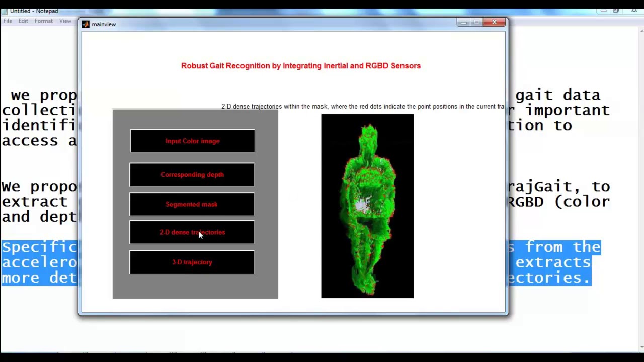Screen dimensions: 644x362
Task: Open the Corresponding depth view
Action: 192,174
